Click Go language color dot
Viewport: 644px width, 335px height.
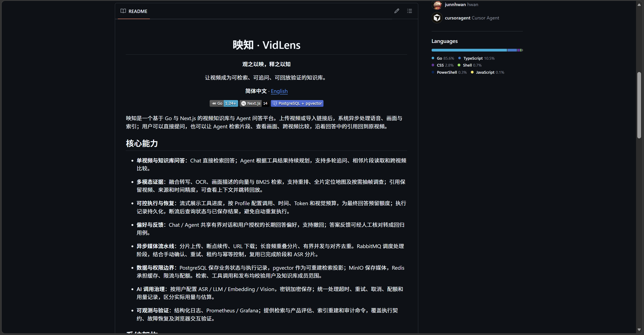click(x=433, y=58)
